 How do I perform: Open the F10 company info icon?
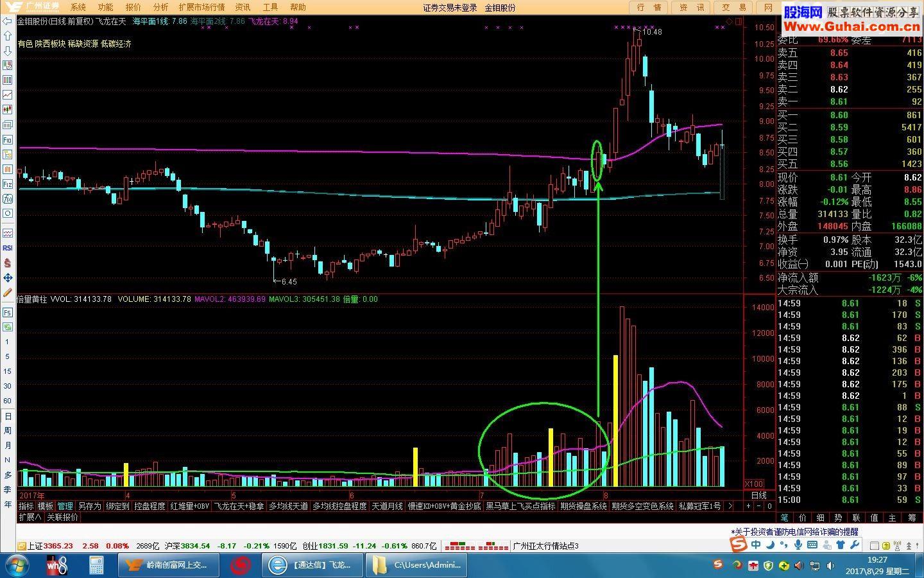tap(8, 139)
